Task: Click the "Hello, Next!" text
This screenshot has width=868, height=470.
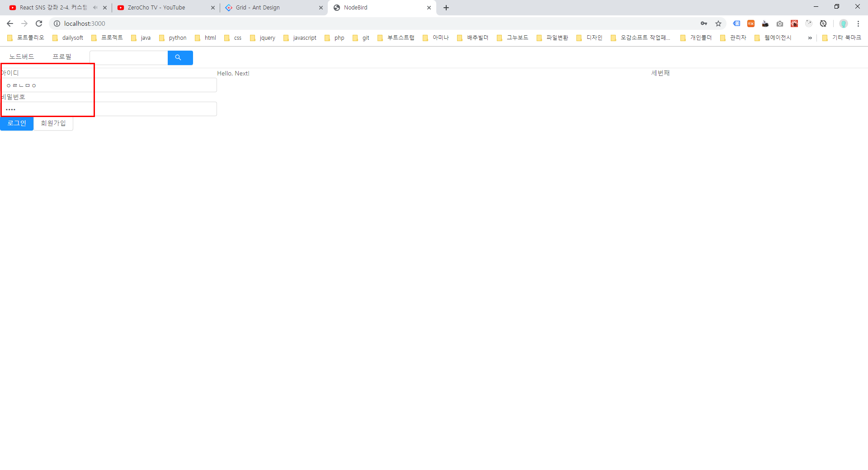Action: 233,73
